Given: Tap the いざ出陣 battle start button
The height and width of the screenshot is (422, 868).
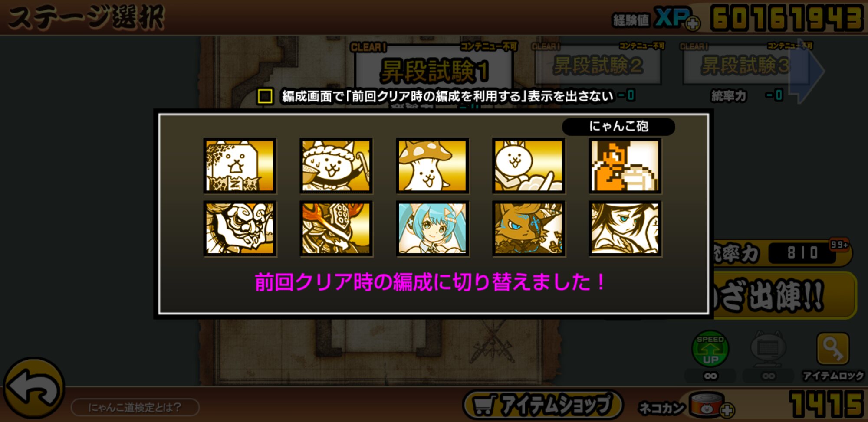Looking at the screenshot, I should (783, 296).
